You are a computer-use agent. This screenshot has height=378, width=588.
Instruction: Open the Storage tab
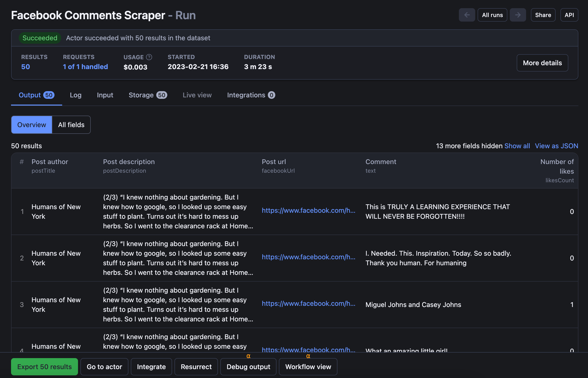click(x=148, y=95)
